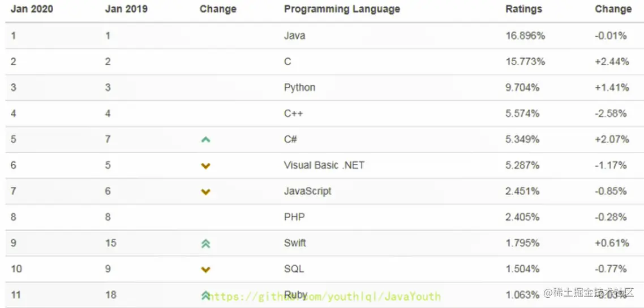
Task: Click Java's 16.896% rating value
Action: point(525,36)
